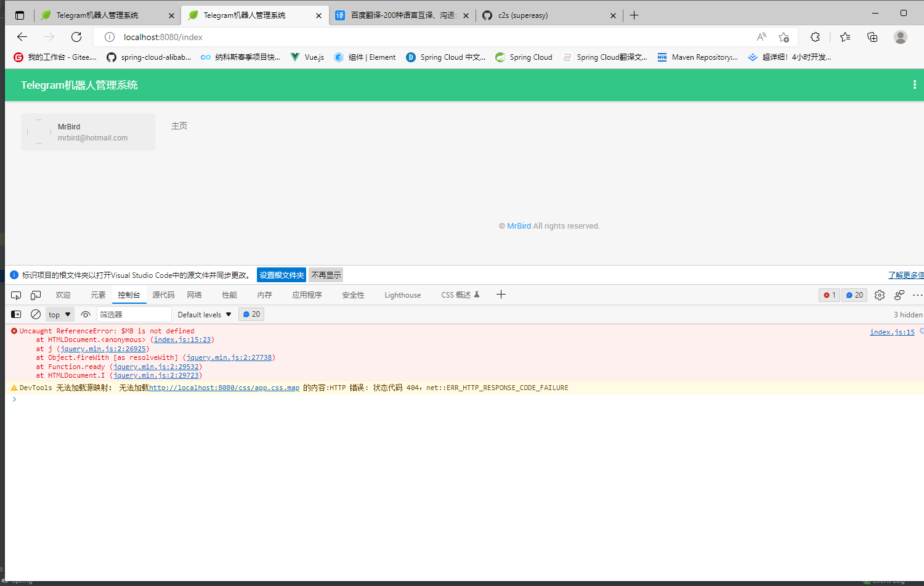Clear the console
The height and width of the screenshot is (586, 924).
pyautogui.click(x=36, y=314)
